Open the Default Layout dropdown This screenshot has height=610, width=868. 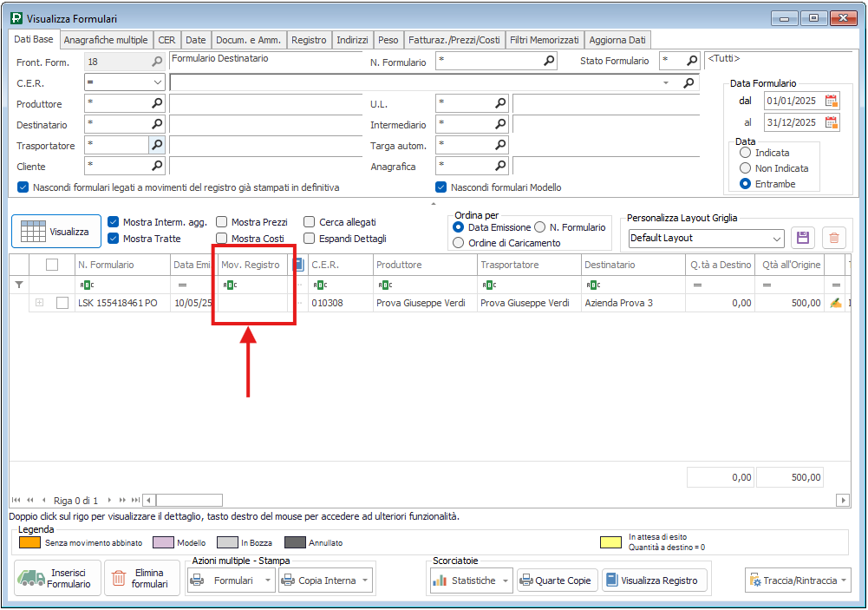click(776, 238)
